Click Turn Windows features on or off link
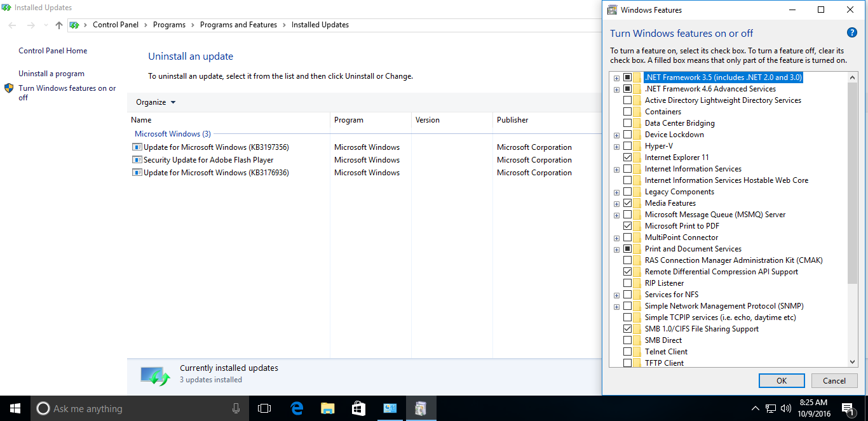Image resolution: width=868 pixels, height=421 pixels. 67,93
